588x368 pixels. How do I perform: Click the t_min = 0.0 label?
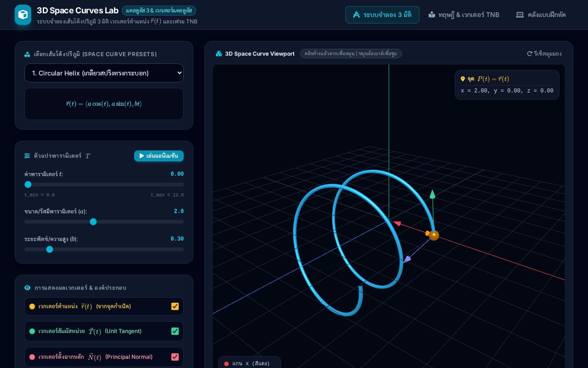(x=40, y=195)
